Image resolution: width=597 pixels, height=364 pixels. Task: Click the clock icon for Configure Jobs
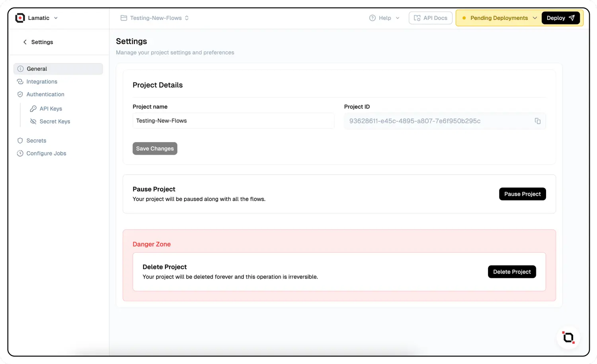[20, 153]
